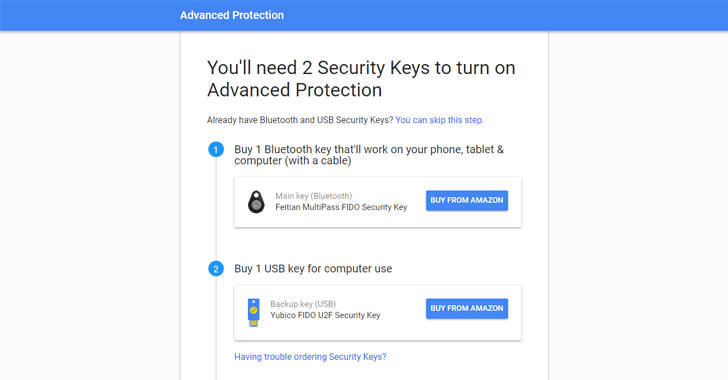This screenshot has height=380, width=728.
Task: Click the 'You'll need 2 Security Keys' page title
Action: pos(361,79)
